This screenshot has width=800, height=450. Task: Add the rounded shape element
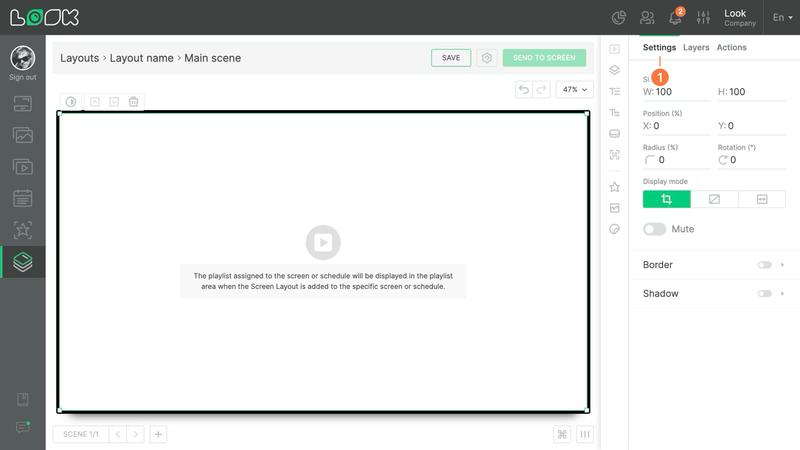pyautogui.click(x=614, y=134)
